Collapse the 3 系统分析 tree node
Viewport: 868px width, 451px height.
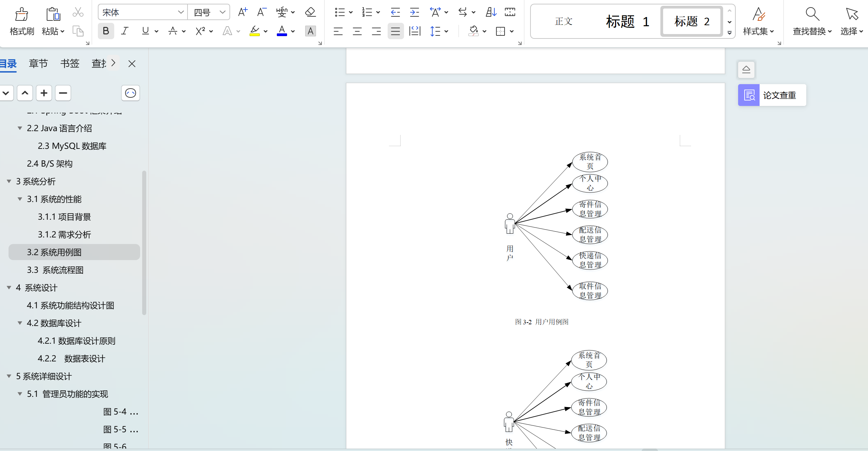coord(9,181)
